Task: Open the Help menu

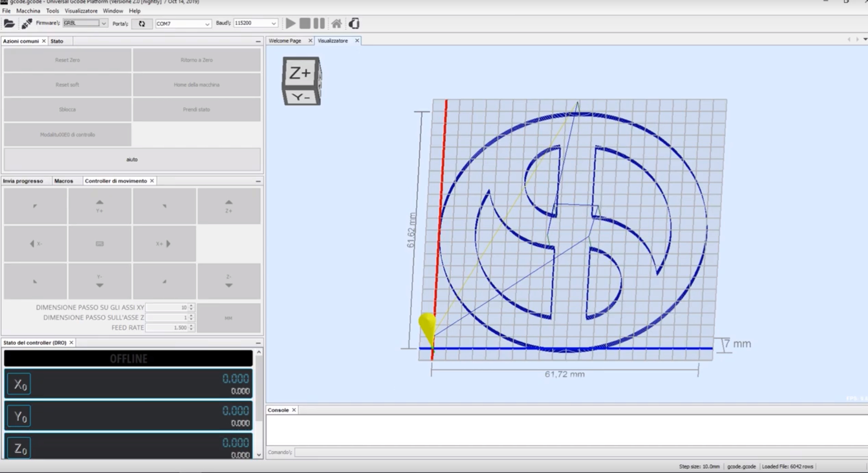Action: point(135,10)
